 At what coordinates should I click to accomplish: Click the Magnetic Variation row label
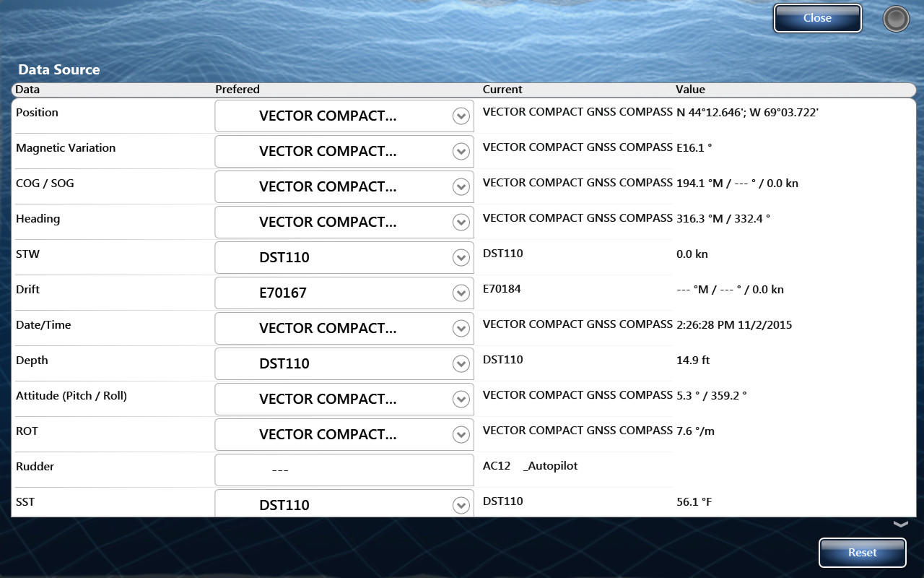pyautogui.click(x=66, y=147)
